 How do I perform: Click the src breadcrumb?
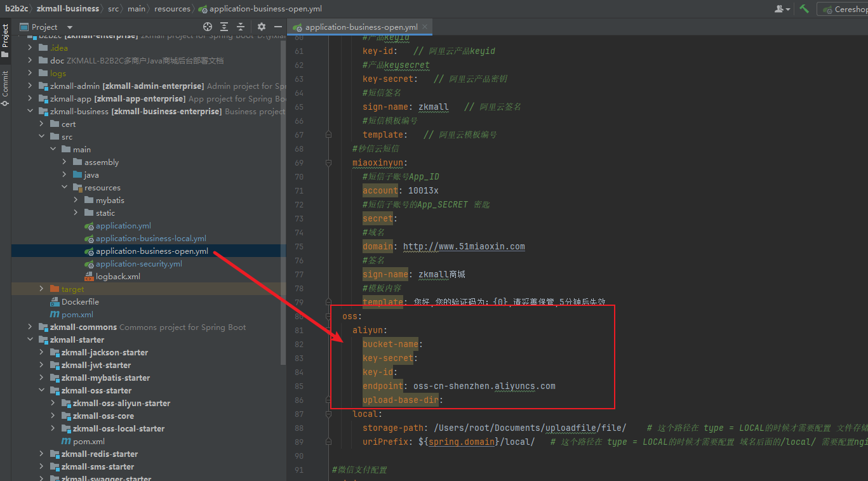113,9
